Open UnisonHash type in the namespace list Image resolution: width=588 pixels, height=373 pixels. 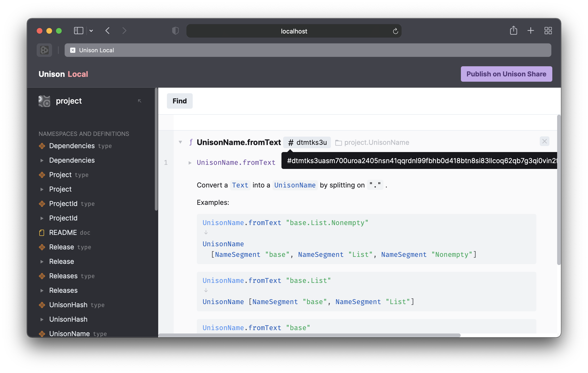point(68,305)
